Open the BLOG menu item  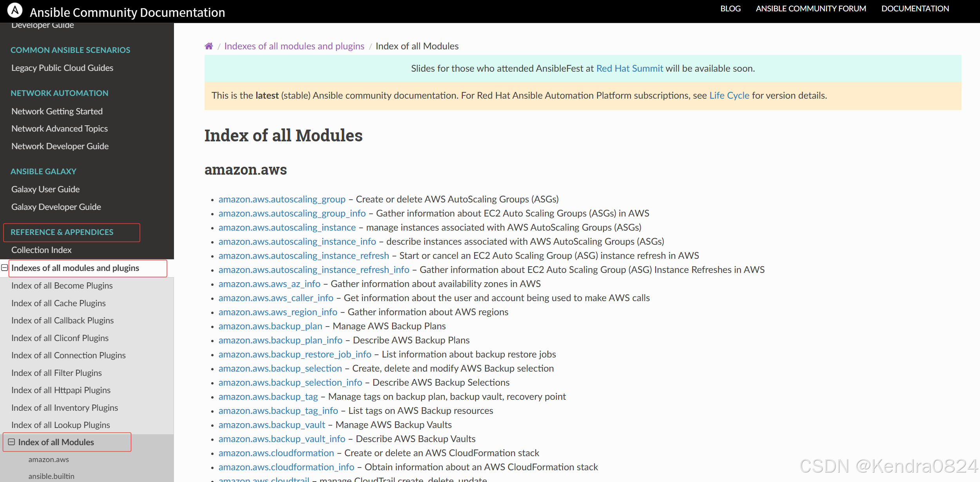tap(730, 9)
